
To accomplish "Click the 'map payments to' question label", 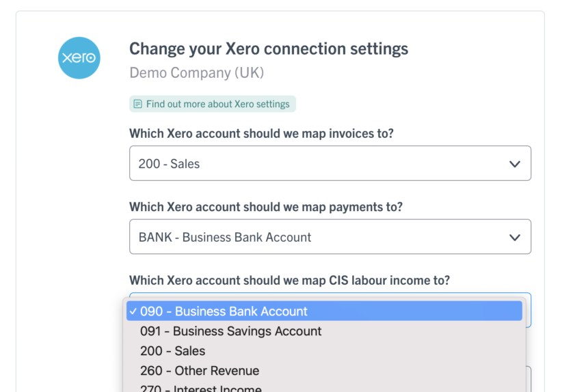I will tap(266, 207).
